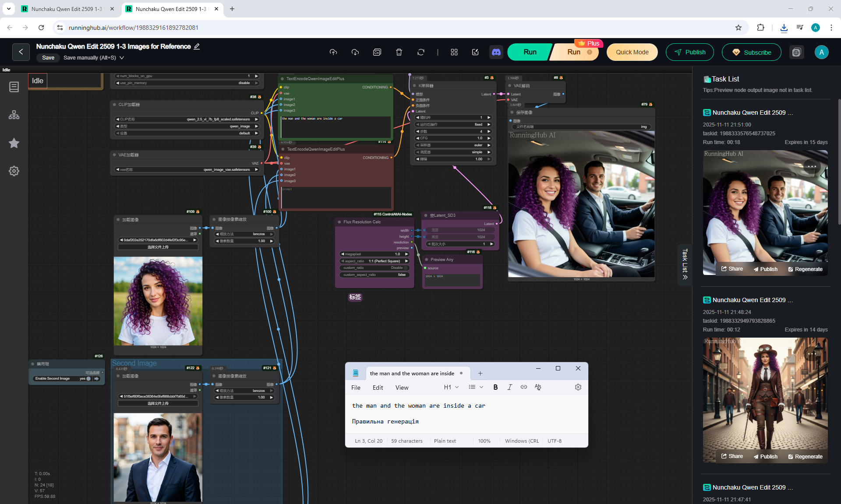The height and width of the screenshot is (504, 841).
Task: Click the trash delete icon in toolbar
Action: coord(399,52)
